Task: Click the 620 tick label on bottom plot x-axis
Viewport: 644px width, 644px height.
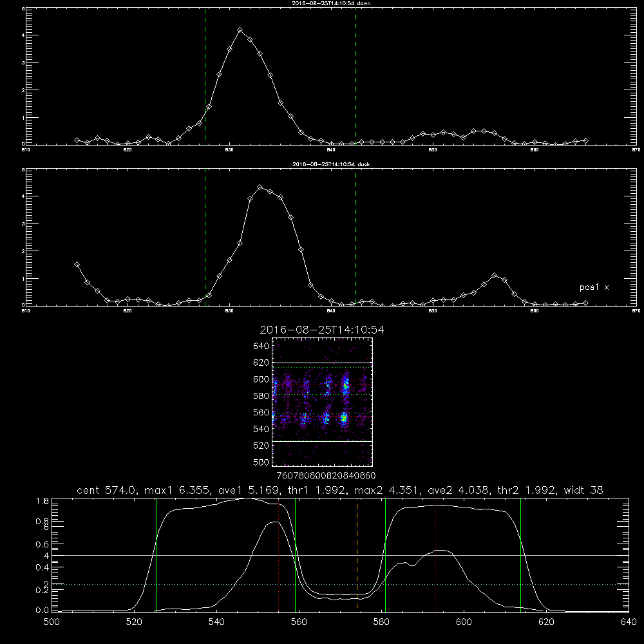Action: pyautogui.click(x=546, y=622)
